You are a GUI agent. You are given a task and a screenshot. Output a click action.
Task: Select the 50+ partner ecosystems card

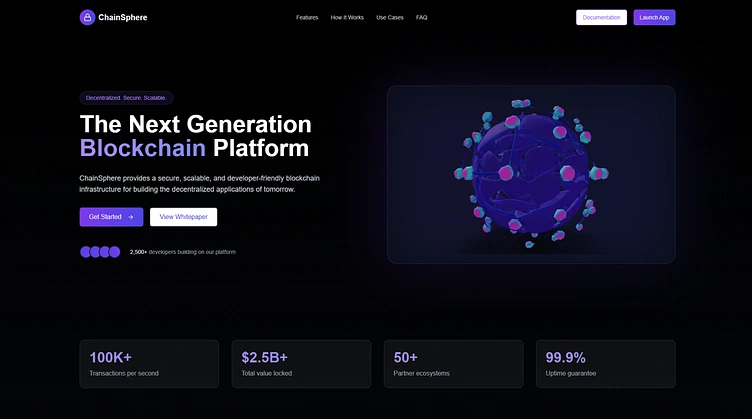(453, 364)
